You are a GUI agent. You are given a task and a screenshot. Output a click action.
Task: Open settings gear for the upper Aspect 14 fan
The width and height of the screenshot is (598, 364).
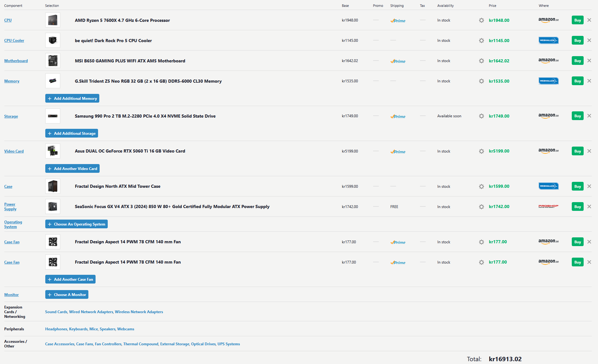[481, 242]
